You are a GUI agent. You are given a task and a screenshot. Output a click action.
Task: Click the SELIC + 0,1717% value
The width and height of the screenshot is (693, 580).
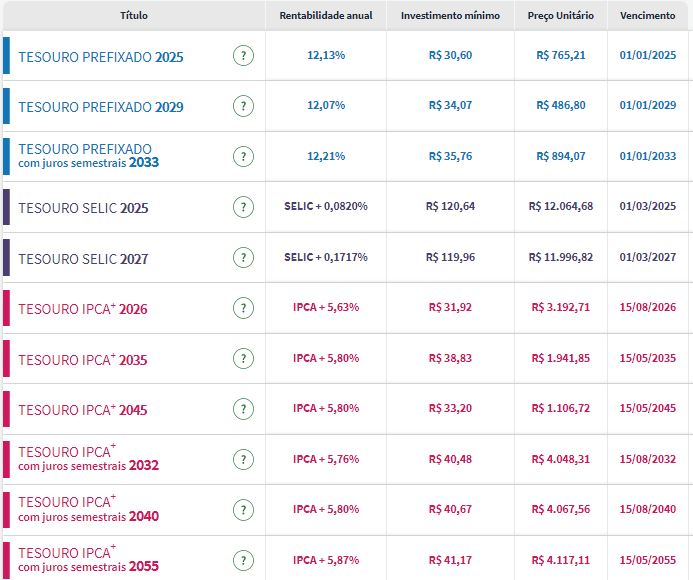pyautogui.click(x=326, y=257)
